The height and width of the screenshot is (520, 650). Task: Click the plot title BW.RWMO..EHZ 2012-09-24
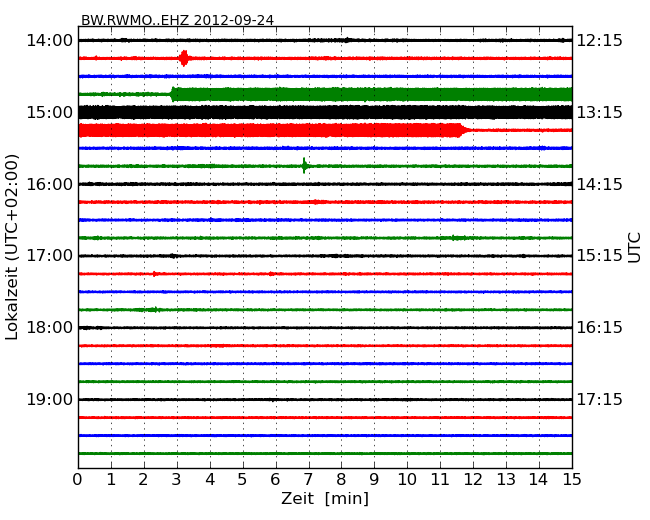(177, 20)
